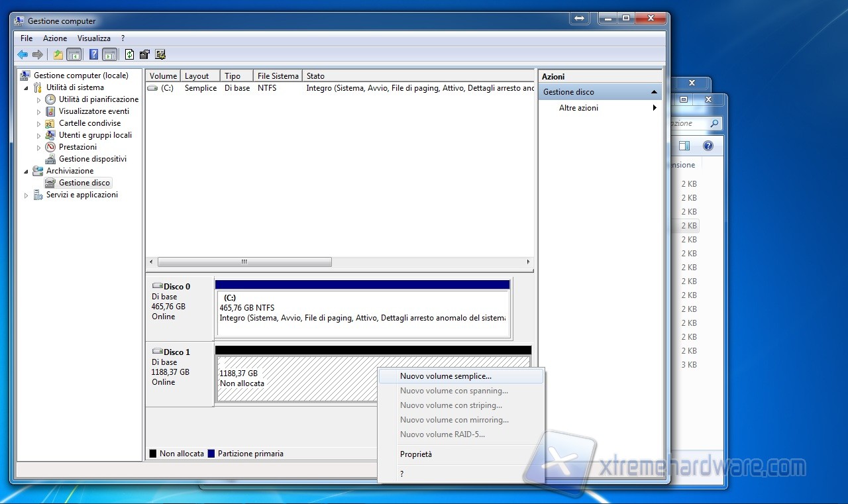This screenshot has width=848, height=504.
Task: Collapse the Gestione disco actions section
Action: [654, 92]
